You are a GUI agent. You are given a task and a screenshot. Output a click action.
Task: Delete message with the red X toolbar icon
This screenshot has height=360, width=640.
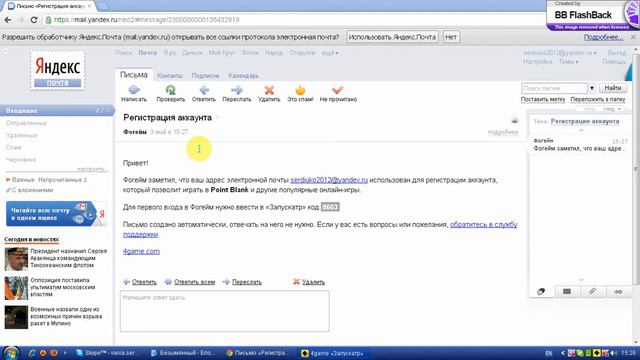point(269,90)
